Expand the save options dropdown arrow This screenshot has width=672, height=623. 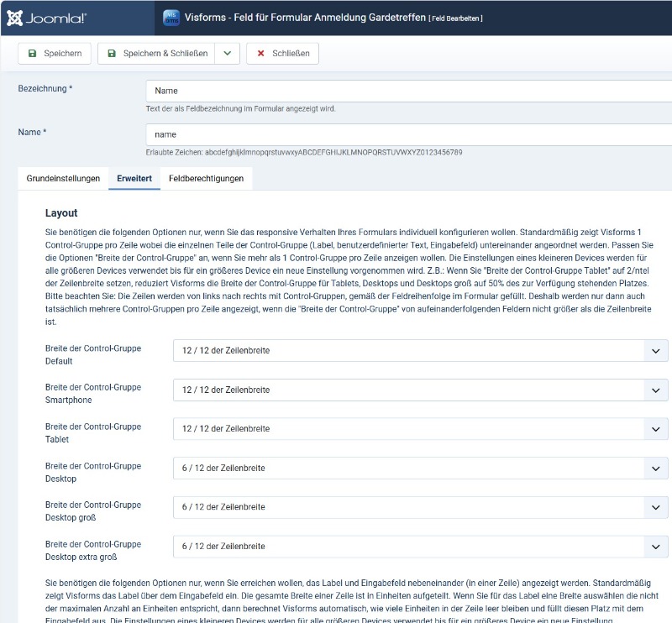tap(227, 54)
